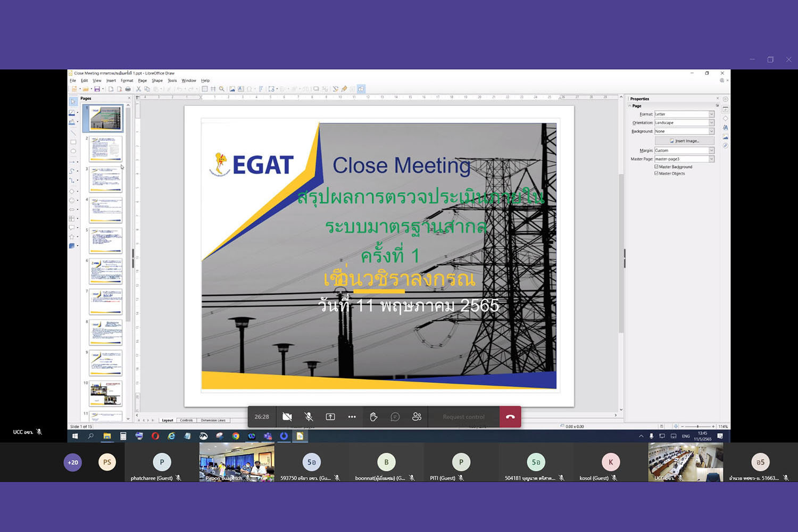
Task: Click the Save icon in the toolbar
Action: [x=97, y=89]
